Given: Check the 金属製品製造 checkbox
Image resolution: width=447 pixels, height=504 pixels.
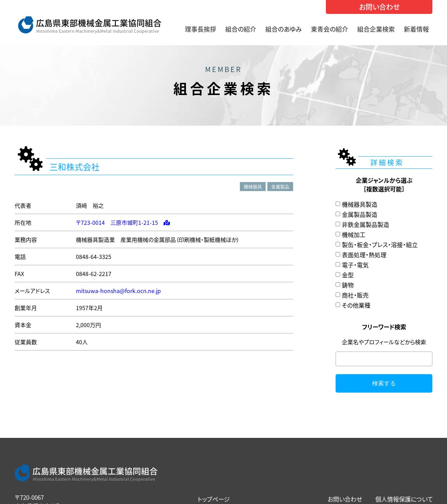Looking at the screenshot, I should (338, 214).
